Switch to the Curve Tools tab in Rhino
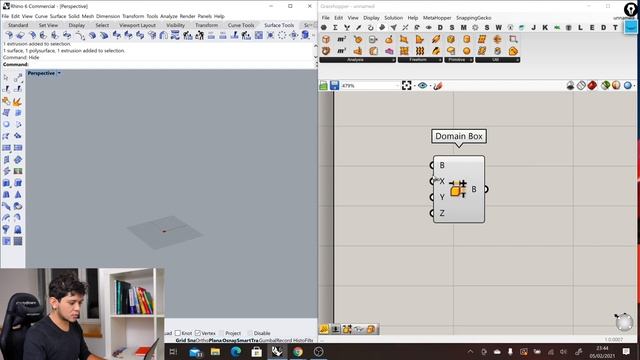 [241, 25]
